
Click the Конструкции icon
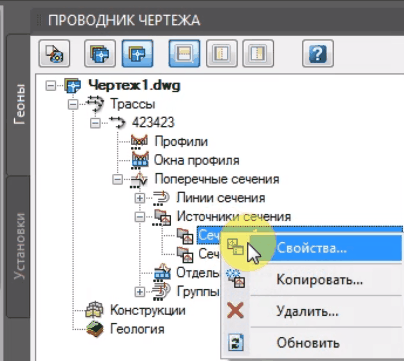[94, 310]
